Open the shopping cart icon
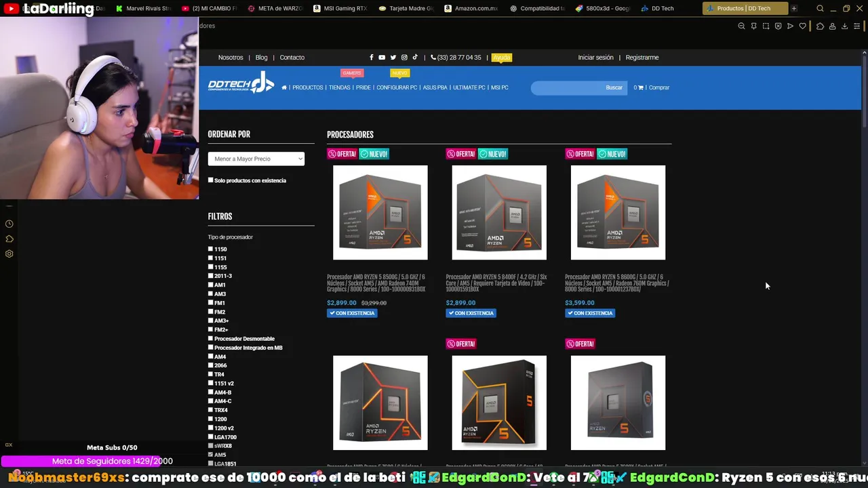Screen dimensions: 868x488 coord(641,87)
